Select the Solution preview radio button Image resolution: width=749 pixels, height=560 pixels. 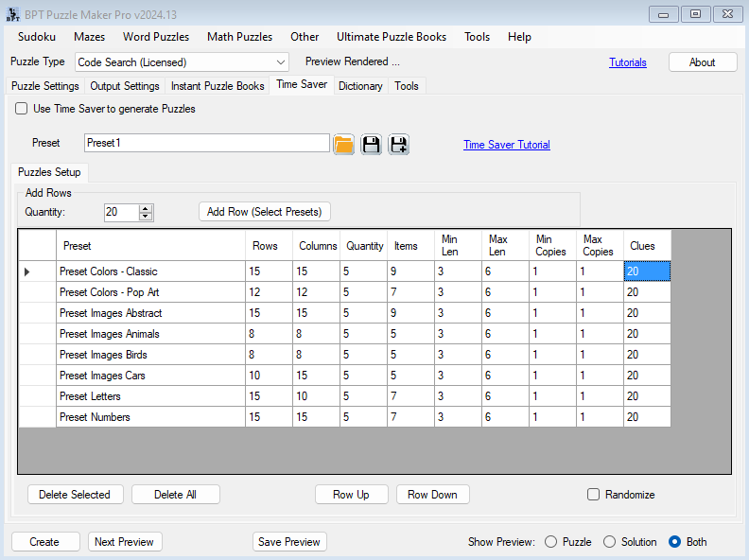pyautogui.click(x=610, y=542)
